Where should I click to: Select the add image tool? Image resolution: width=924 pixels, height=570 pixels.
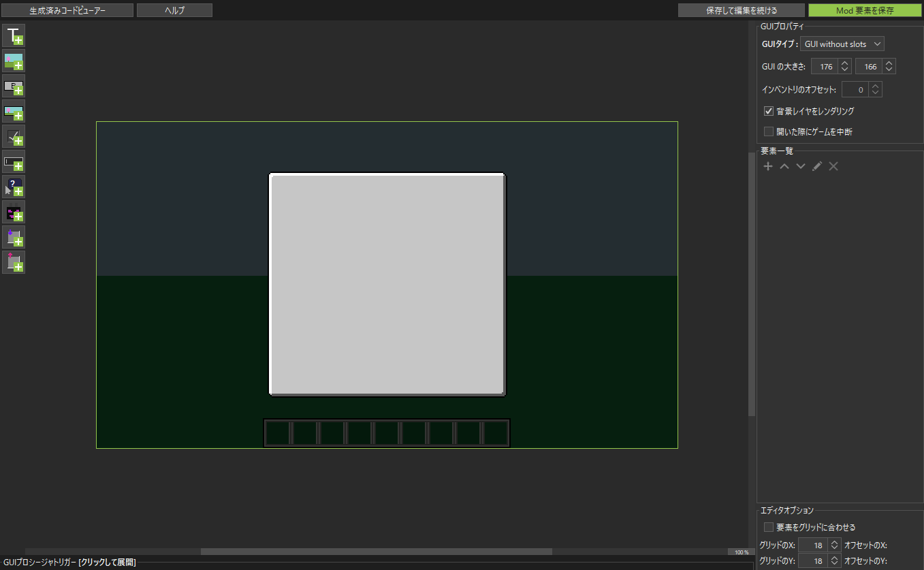point(14,61)
